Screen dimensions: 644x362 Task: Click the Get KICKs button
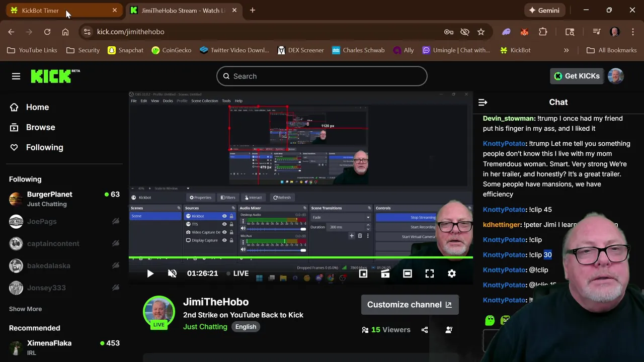pyautogui.click(x=577, y=76)
